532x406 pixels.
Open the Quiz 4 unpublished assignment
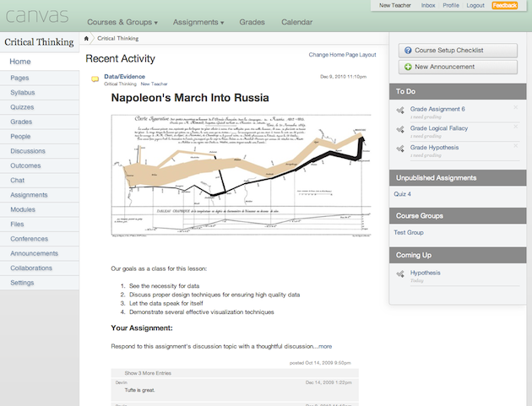point(402,194)
